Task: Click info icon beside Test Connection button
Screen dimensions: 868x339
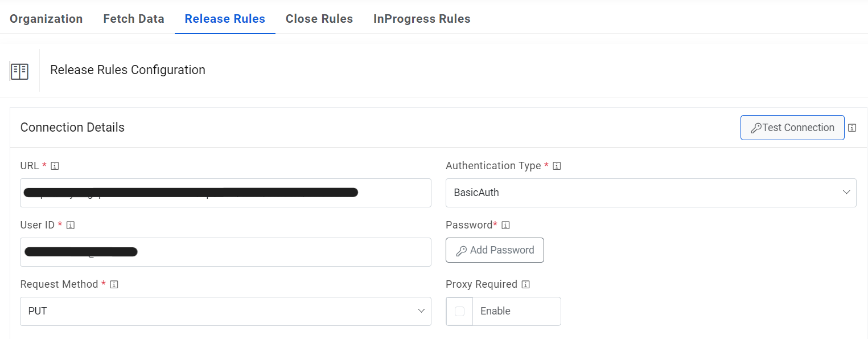Action: coord(851,128)
